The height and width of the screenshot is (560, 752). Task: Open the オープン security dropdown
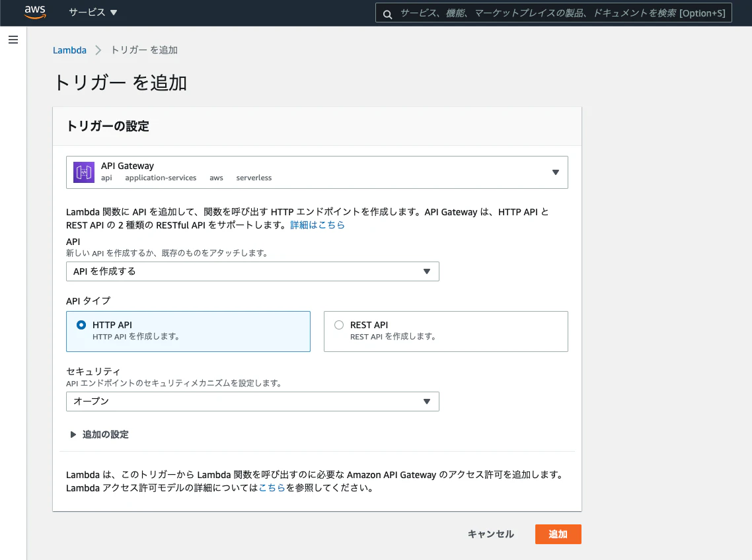[x=252, y=402]
